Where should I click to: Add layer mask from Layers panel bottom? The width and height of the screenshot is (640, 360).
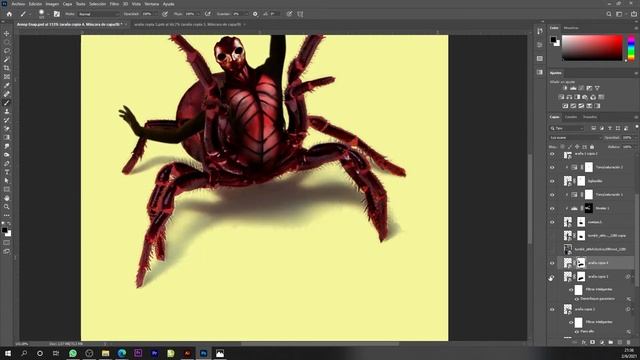point(593,342)
